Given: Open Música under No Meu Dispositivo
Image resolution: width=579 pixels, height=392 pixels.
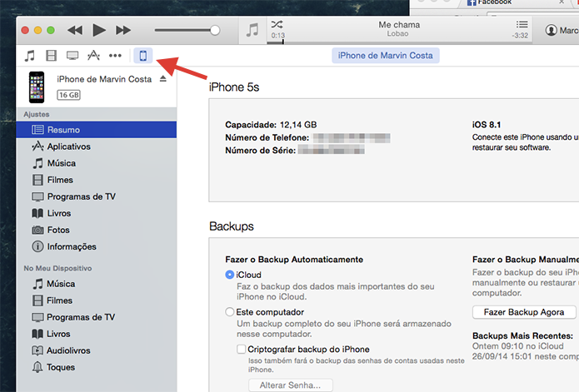Looking at the screenshot, I should (x=97, y=284).
